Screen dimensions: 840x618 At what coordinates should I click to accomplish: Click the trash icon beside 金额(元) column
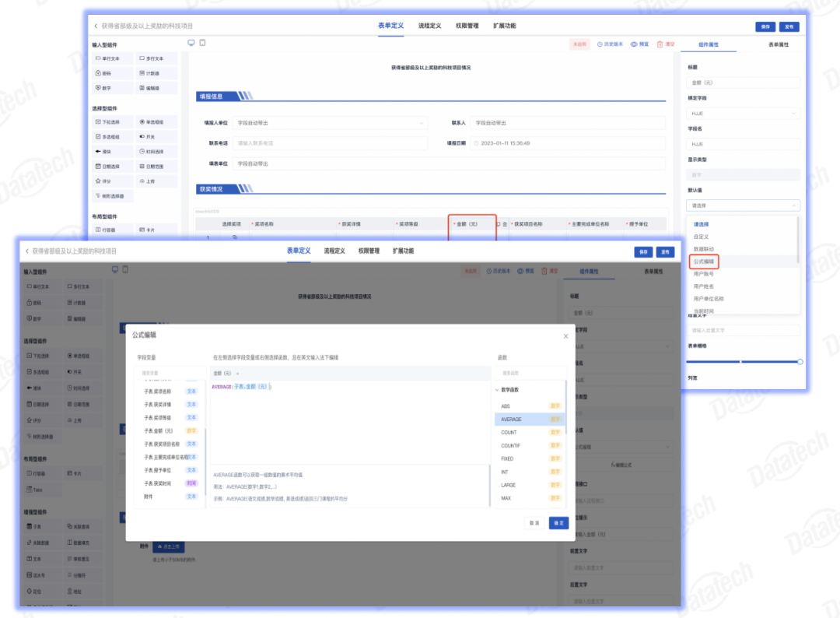505,224
